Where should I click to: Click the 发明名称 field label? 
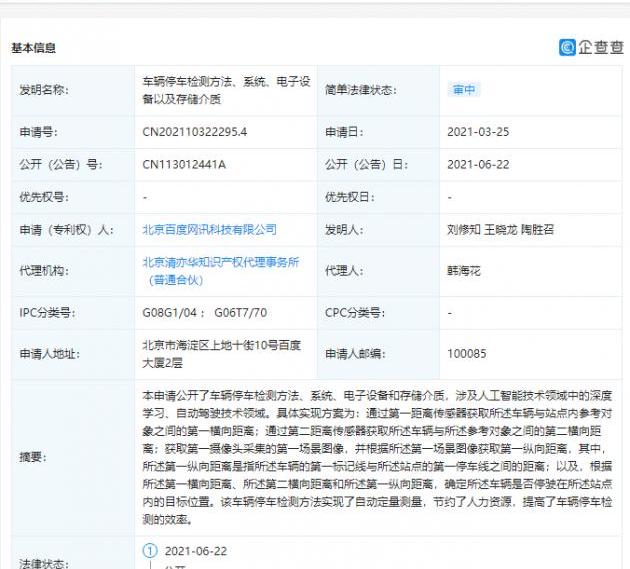(x=44, y=90)
